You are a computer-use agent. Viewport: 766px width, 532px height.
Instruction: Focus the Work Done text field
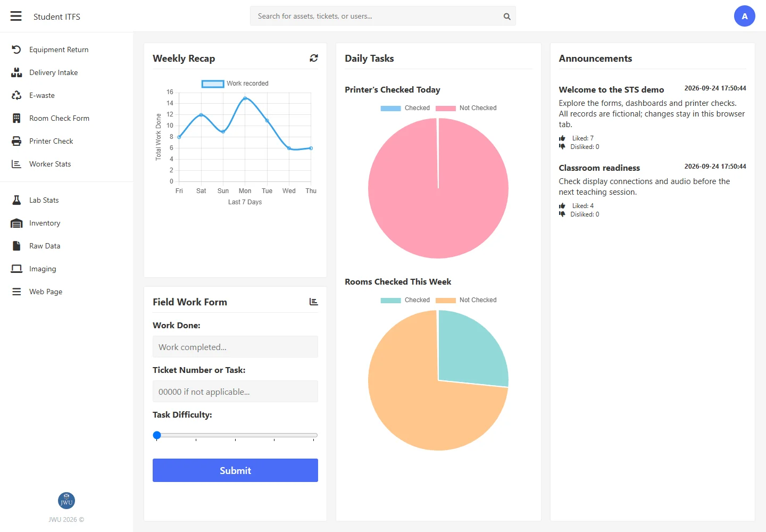235,346
